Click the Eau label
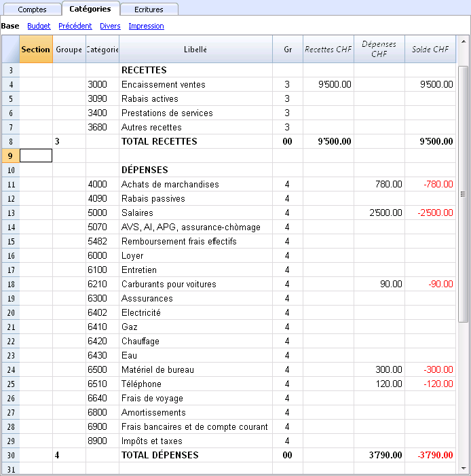The image size is (471, 476). pos(129,356)
